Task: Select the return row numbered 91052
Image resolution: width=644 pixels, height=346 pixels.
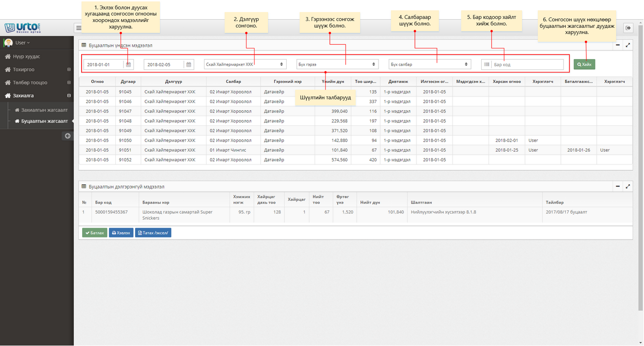Action: point(356,160)
